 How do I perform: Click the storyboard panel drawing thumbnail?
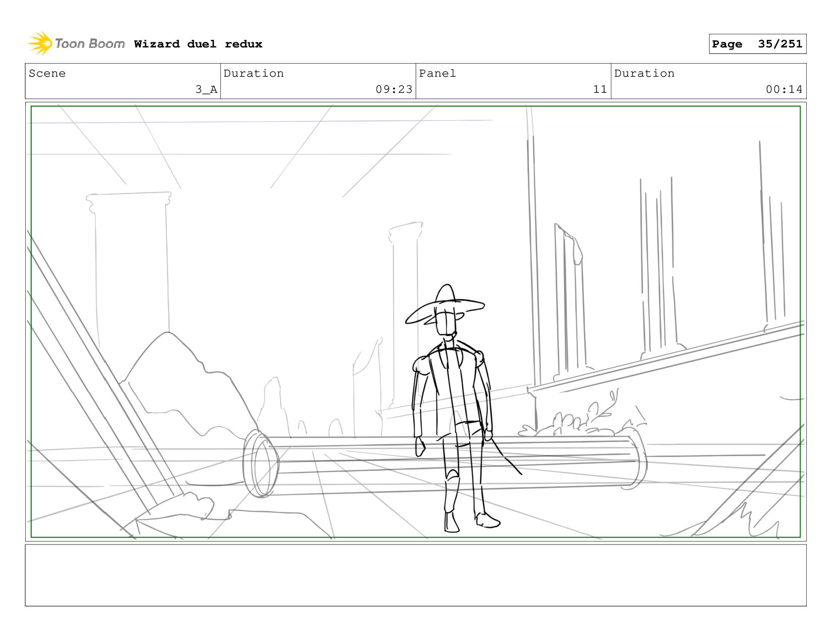(x=415, y=321)
